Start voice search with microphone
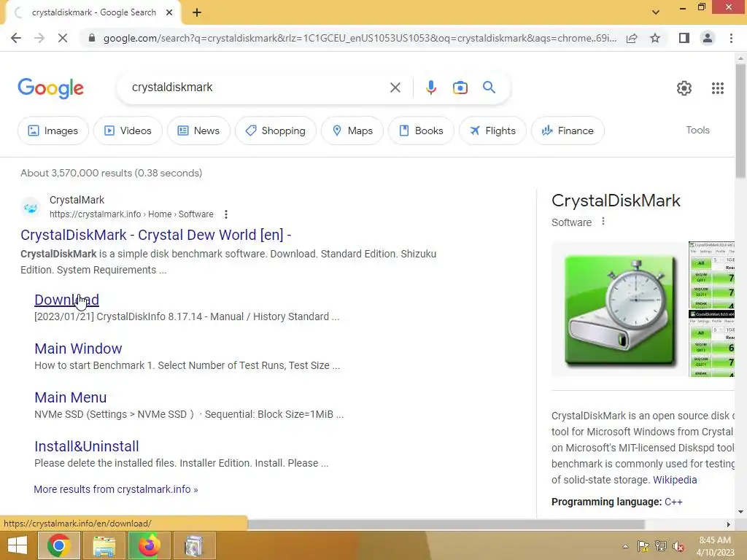This screenshot has width=747, height=560. click(x=430, y=87)
